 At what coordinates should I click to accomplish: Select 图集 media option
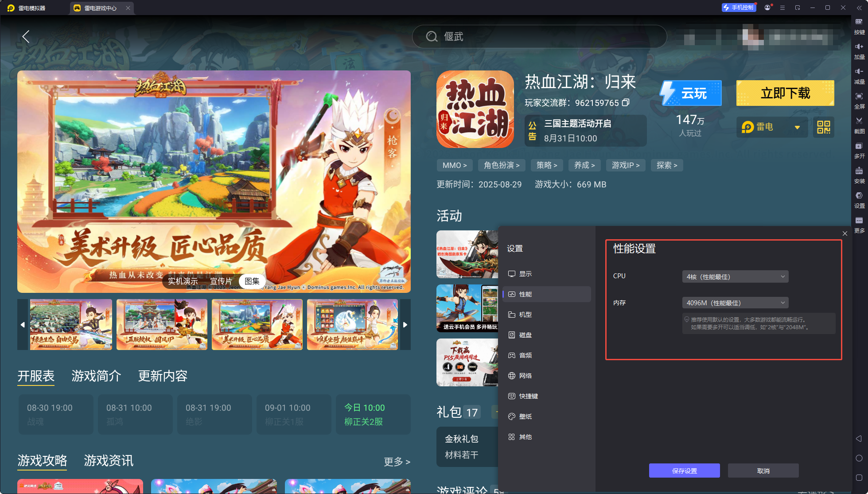coord(252,281)
